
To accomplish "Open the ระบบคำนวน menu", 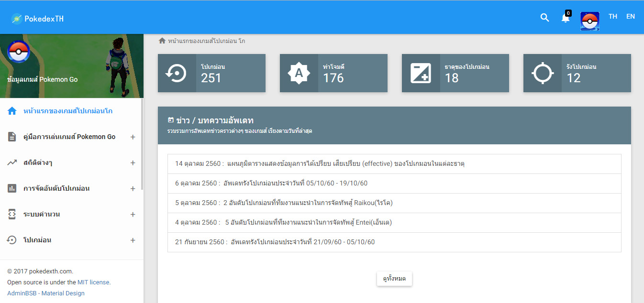I will click(x=72, y=214).
